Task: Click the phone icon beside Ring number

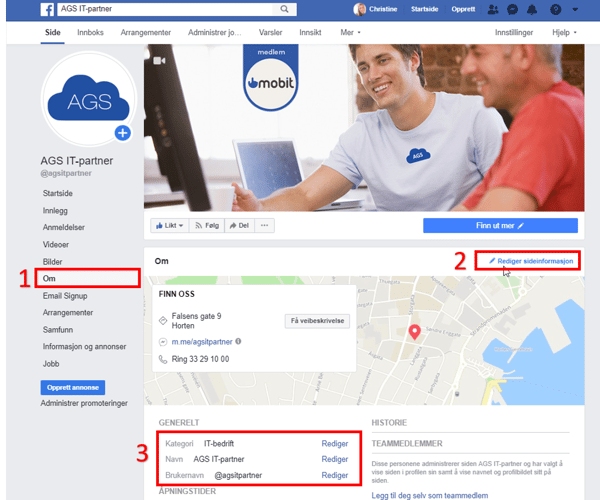Action: pos(163,359)
